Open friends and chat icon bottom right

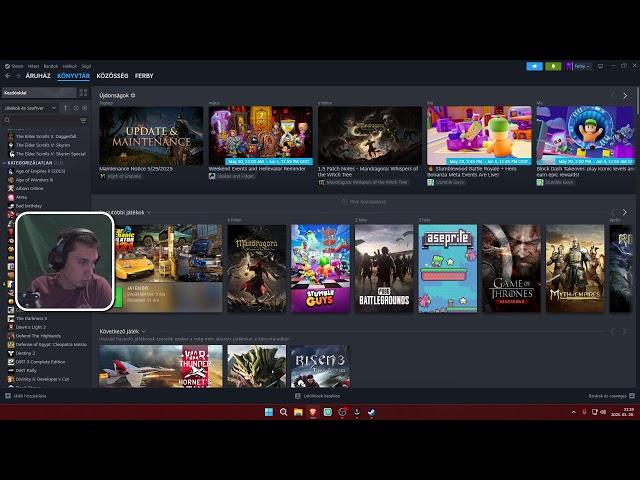632,396
